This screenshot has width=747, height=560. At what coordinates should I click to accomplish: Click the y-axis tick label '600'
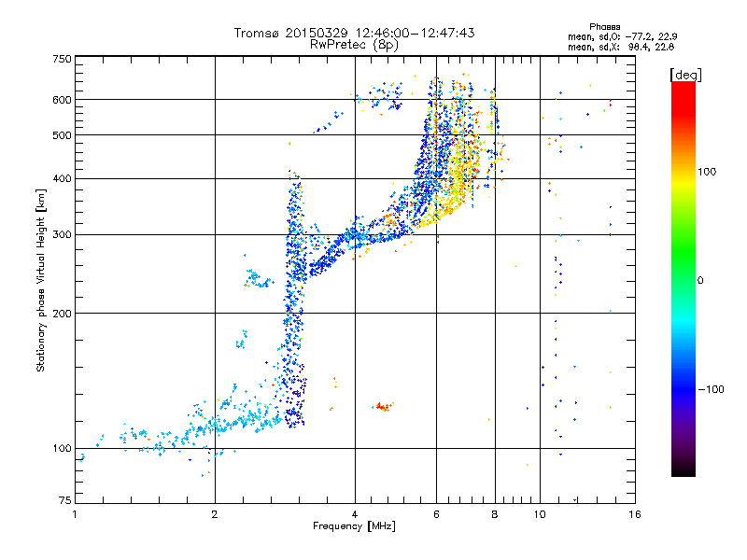coord(62,100)
